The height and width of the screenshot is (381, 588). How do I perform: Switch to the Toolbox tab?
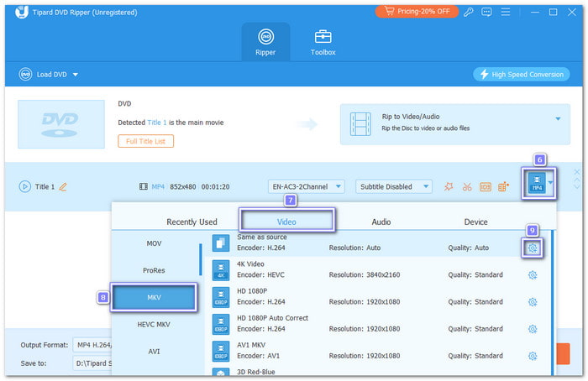(323, 43)
